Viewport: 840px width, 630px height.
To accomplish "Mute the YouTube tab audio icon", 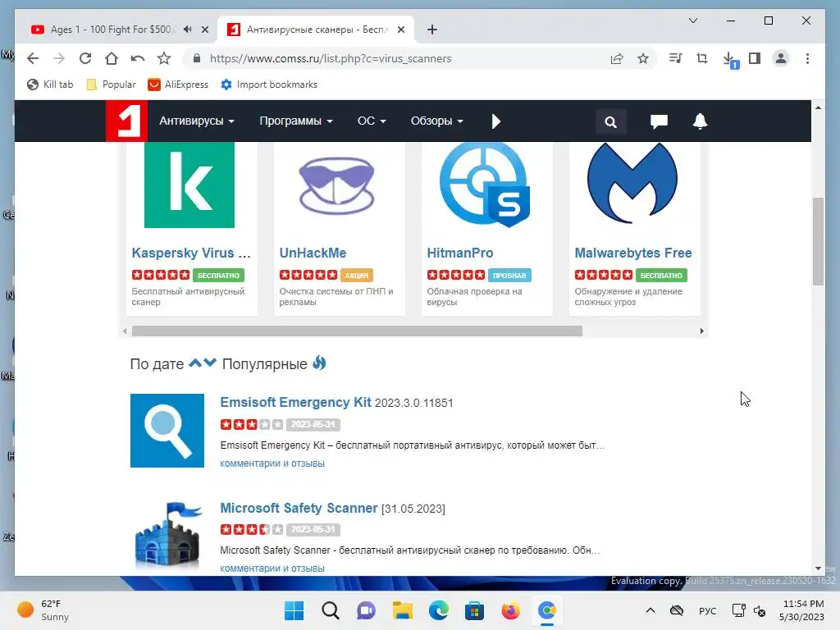I will click(187, 30).
